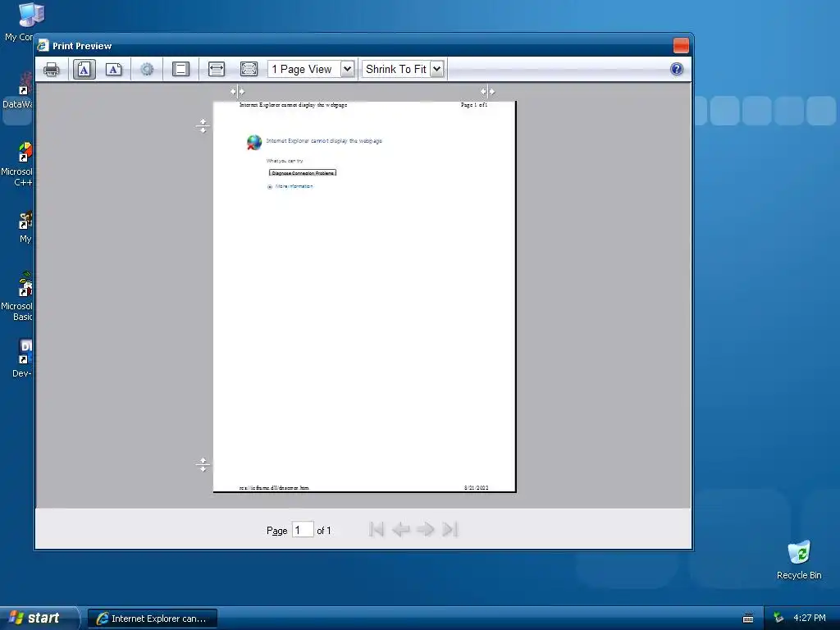Screen dimensions: 840x630
Task: Click 'Diagnose Connection Problems' in preview
Action: coord(303,172)
